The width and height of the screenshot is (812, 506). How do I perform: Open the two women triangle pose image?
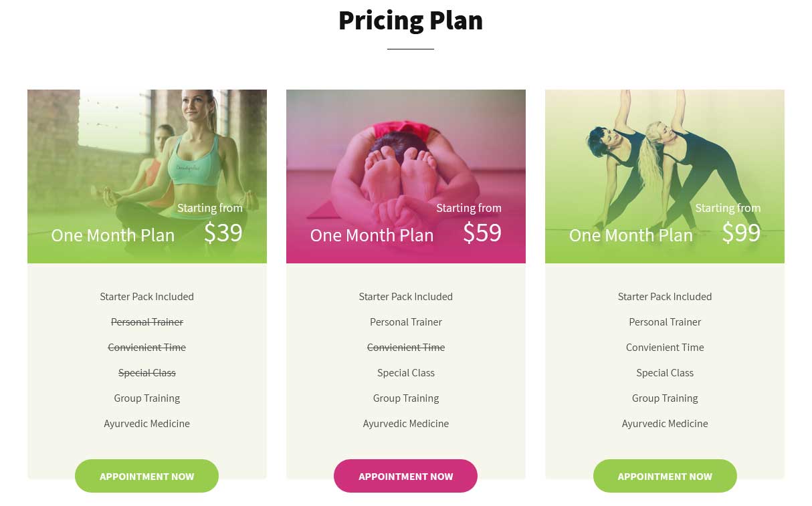point(665,176)
